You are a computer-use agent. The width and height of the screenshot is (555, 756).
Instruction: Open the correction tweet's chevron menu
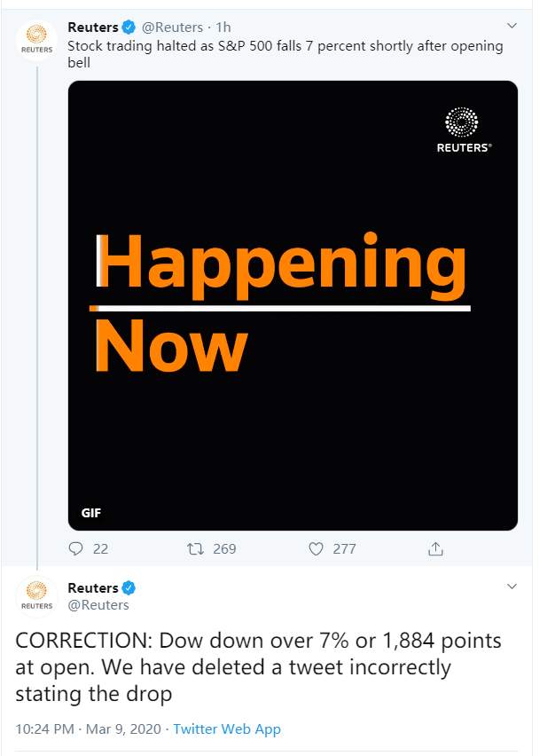click(512, 587)
